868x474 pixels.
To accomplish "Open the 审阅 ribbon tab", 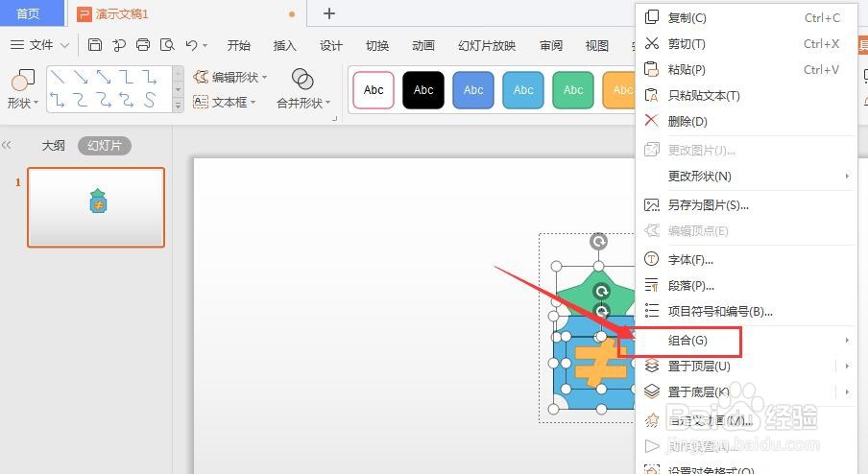I will pyautogui.click(x=551, y=45).
